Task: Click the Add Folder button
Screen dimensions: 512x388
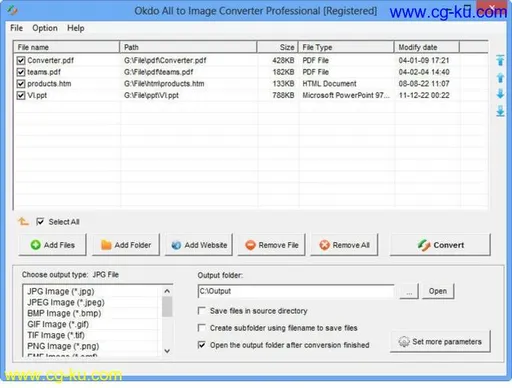Action: click(x=126, y=245)
